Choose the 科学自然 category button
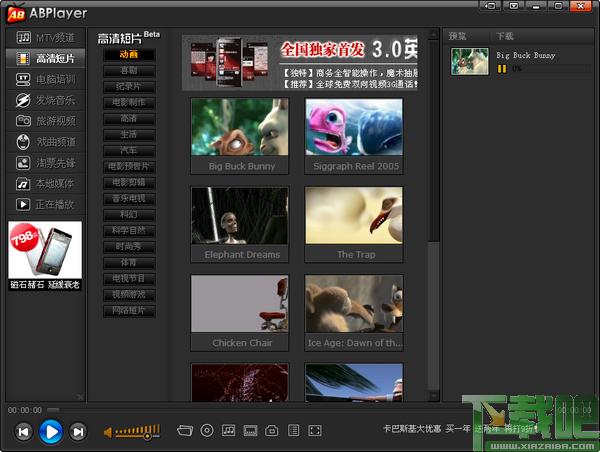The height and width of the screenshot is (452, 600). pyautogui.click(x=129, y=230)
